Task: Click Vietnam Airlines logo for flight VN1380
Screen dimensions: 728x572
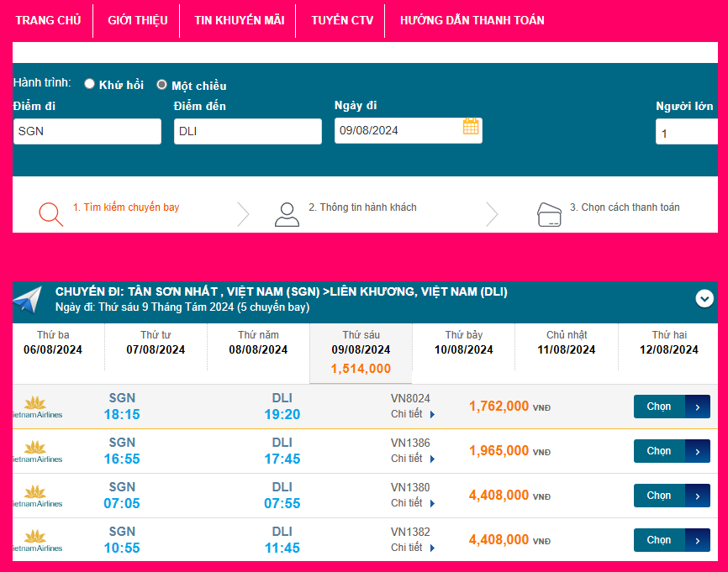Action: (35, 496)
